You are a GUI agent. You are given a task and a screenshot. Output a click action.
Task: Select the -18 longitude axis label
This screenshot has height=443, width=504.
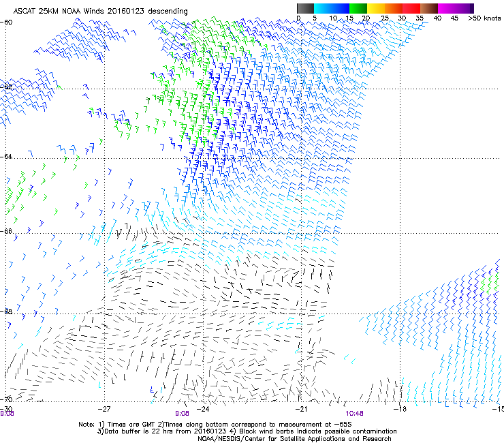[400, 409]
